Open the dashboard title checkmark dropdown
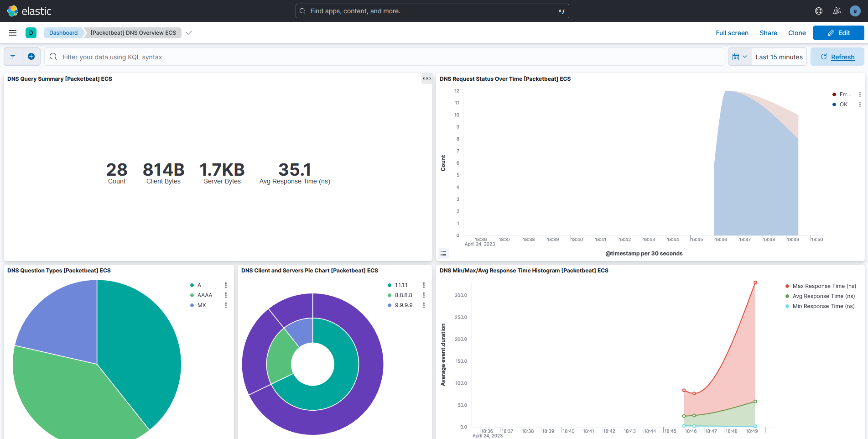868x439 pixels. pos(188,33)
